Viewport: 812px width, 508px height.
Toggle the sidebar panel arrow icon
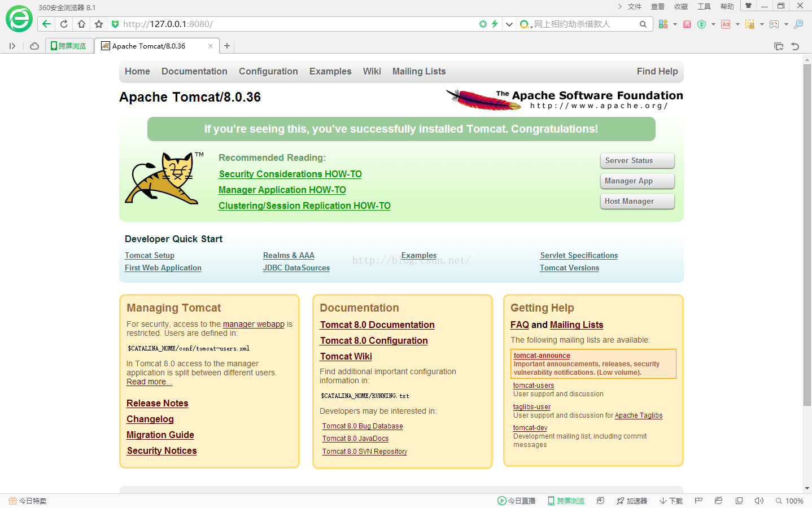point(12,46)
